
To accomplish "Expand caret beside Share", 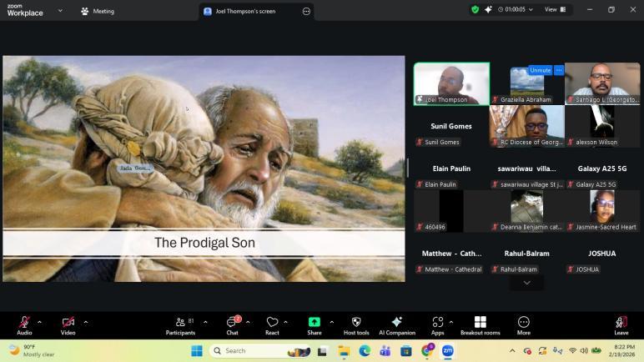I will [x=331, y=322].
